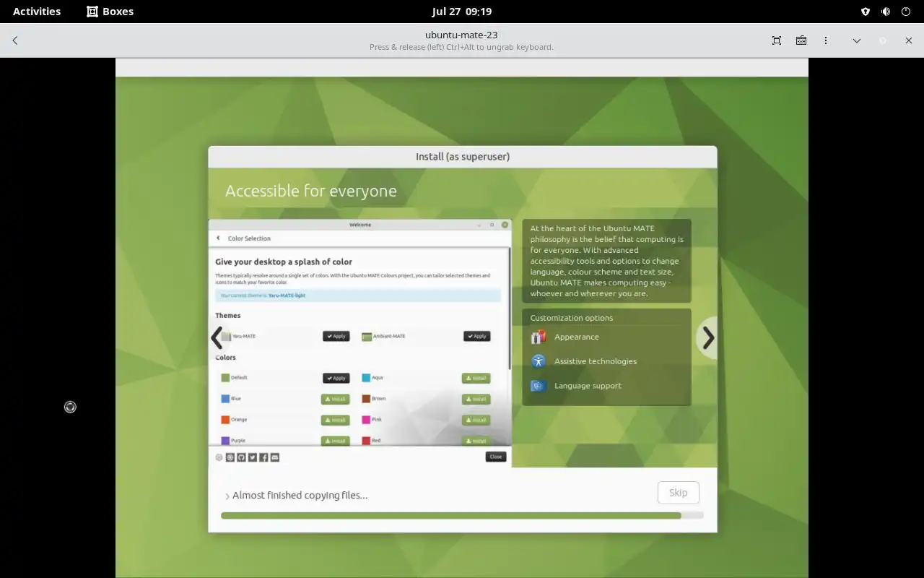Click Apply next to Ambiant-MATE theme
The image size is (924, 578).
point(476,336)
